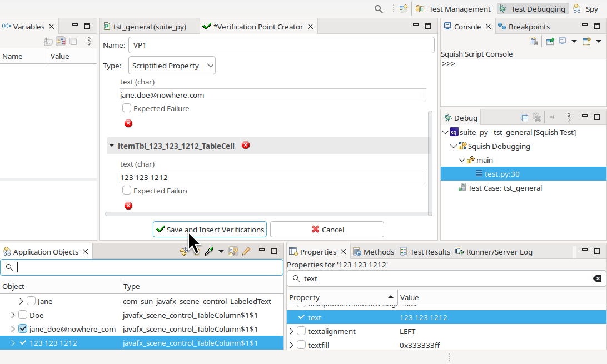Click the color picker eyedropper icon
607x364 pixels.
[x=209, y=252]
